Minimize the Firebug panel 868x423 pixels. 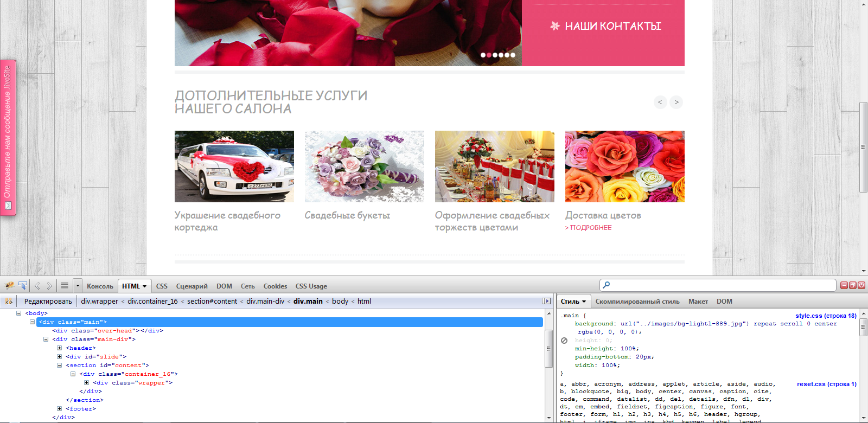click(844, 285)
